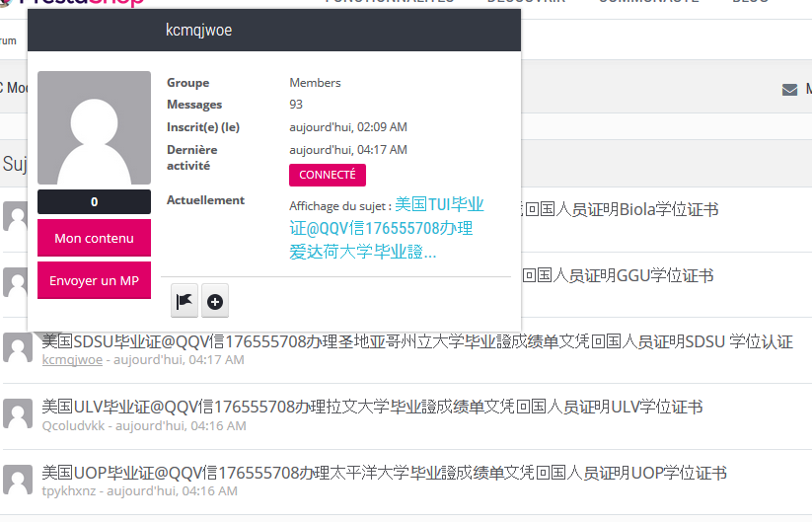This screenshot has height=522, width=812.
Task: Open the Biola topic title link
Action: pos(621,209)
